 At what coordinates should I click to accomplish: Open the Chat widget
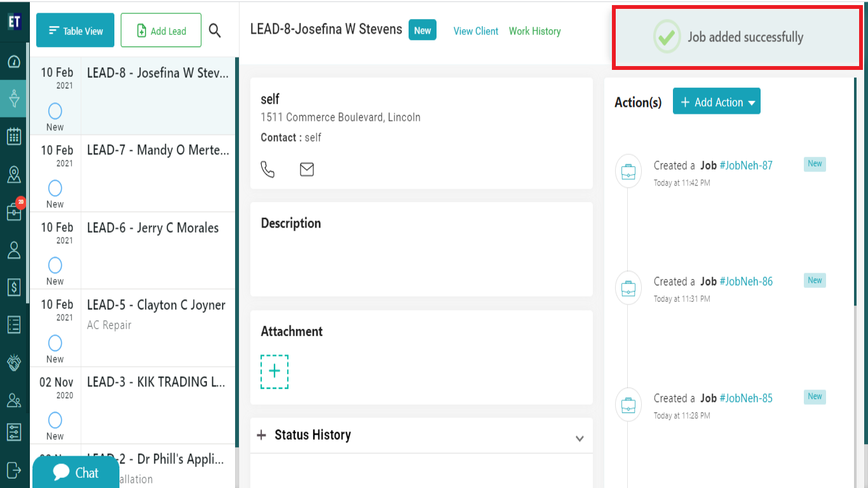[x=76, y=472]
